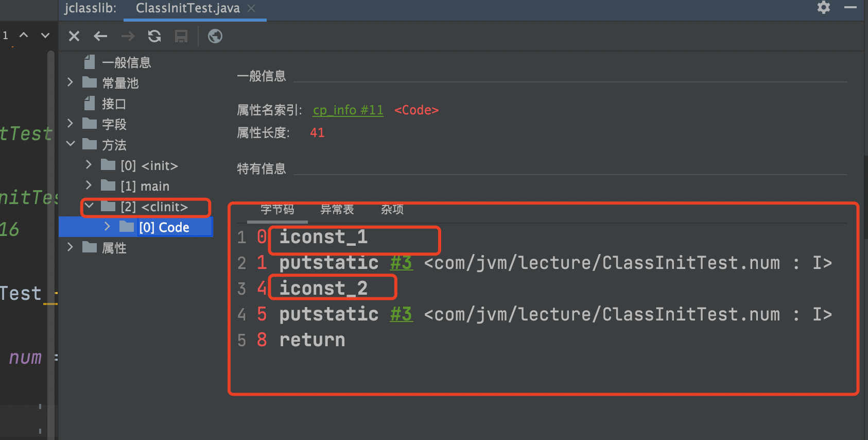Switch to the 字节码 tab
This screenshot has width=868, height=440.
(277, 210)
